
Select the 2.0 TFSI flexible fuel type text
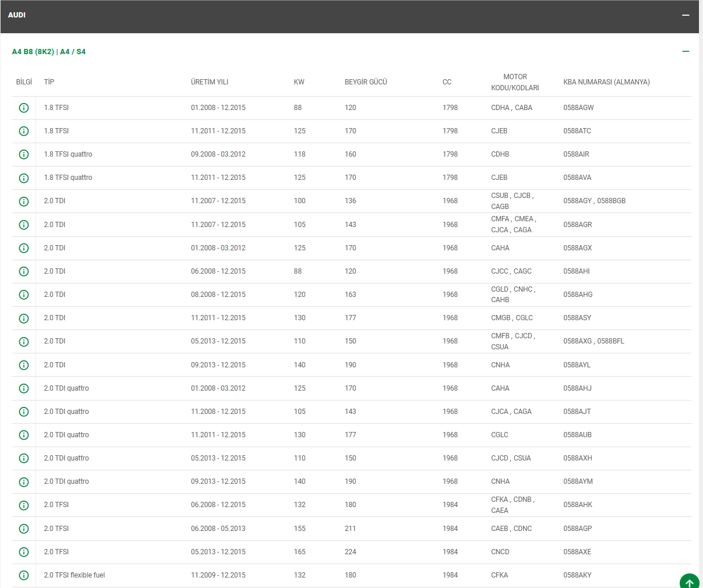[x=75, y=575]
